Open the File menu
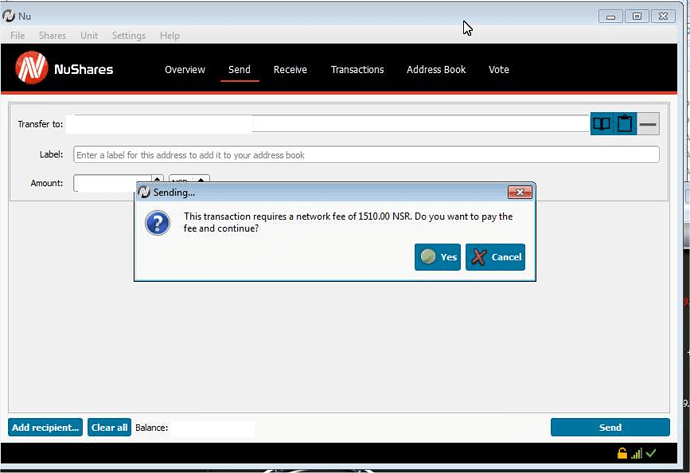690x473 pixels. (x=18, y=36)
